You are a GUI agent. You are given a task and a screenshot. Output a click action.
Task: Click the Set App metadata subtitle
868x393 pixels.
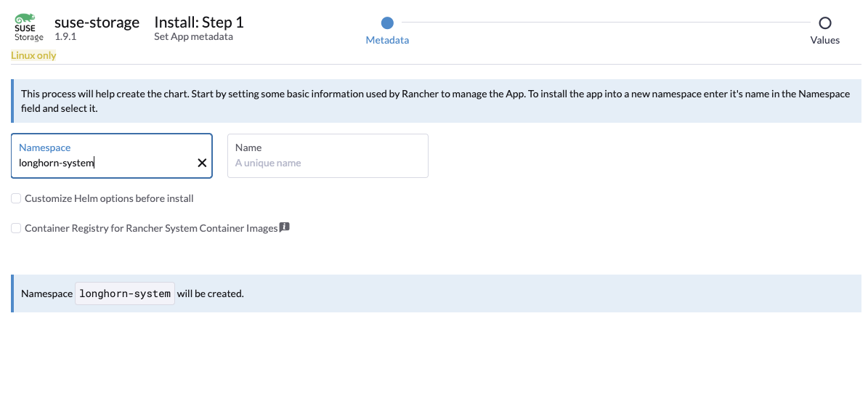pos(193,36)
